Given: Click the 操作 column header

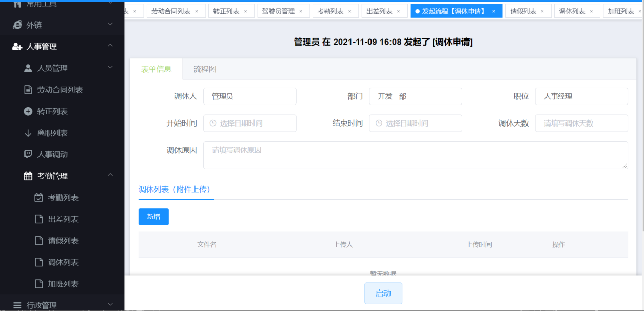Looking at the screenshot, I should (559, 244).
